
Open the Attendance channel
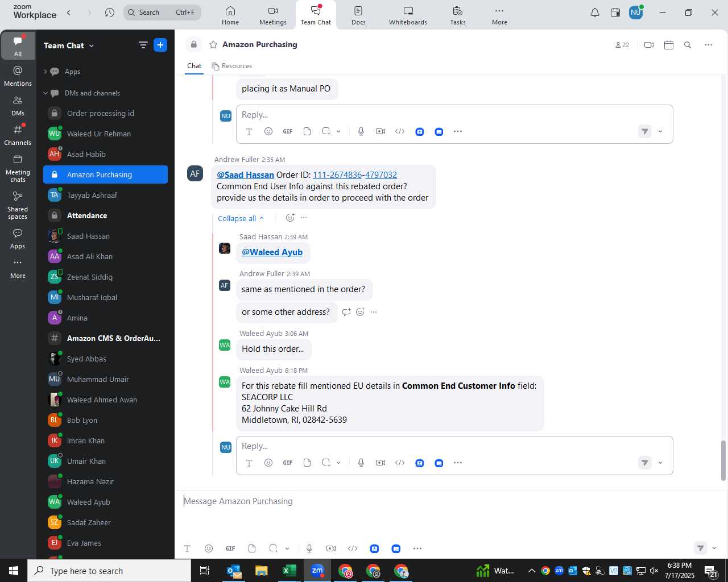click(x=105, y=215)
